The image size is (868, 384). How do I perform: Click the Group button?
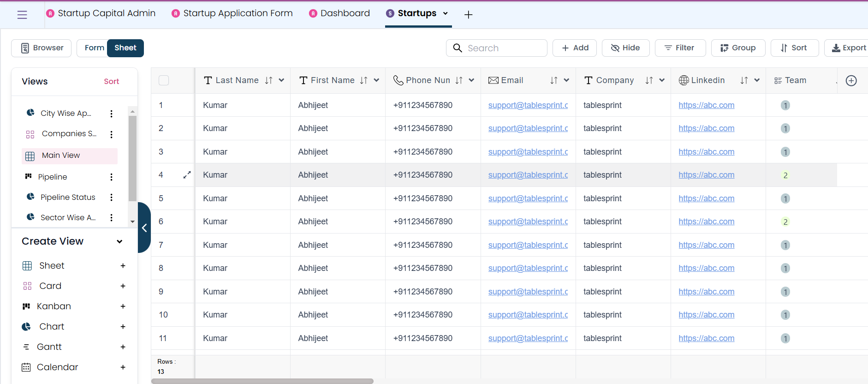point(738,48)
